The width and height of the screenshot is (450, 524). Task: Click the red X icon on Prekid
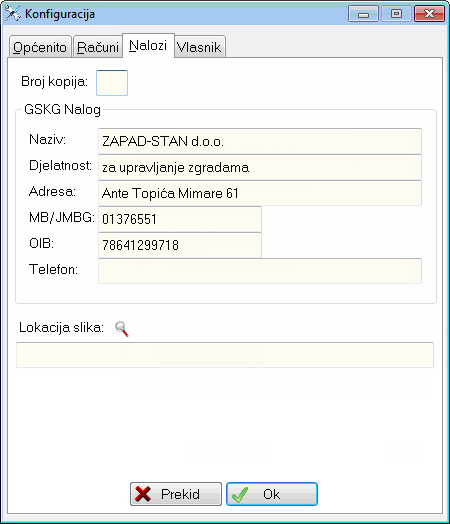(x=143, y=494)
